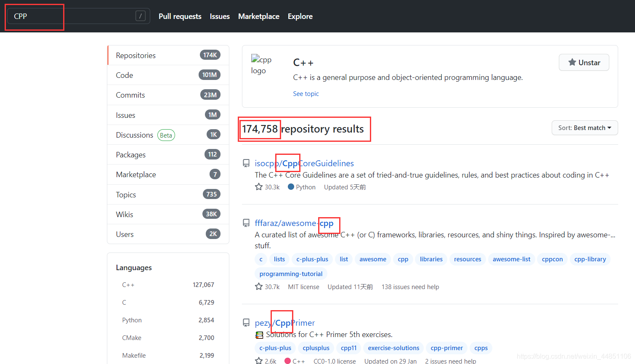Click the search field containing CPP
635x364 pixels.
click(78, 16)
